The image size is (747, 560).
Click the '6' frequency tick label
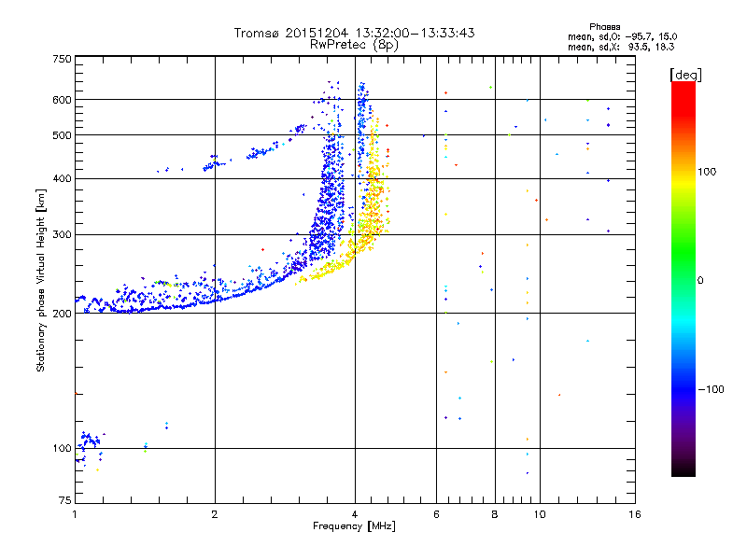tap(436, 514)
